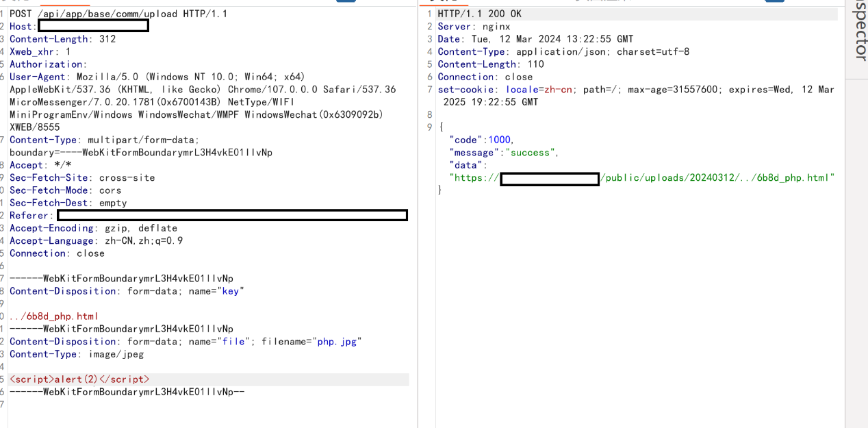
Task: Click Connection: close in the response pane
Action: [485, 77]
